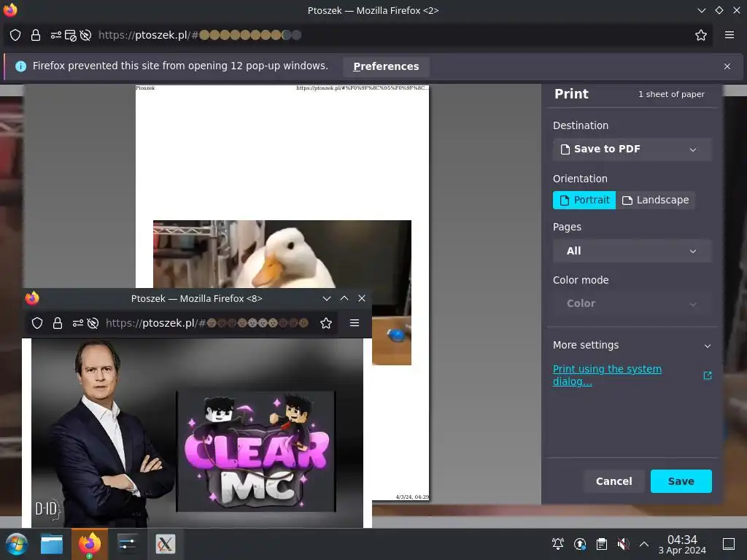Click the autoplay blocked icon in main address bar
Image resolution: width=747 pixels, height=560 pixels.
(85, 35)
